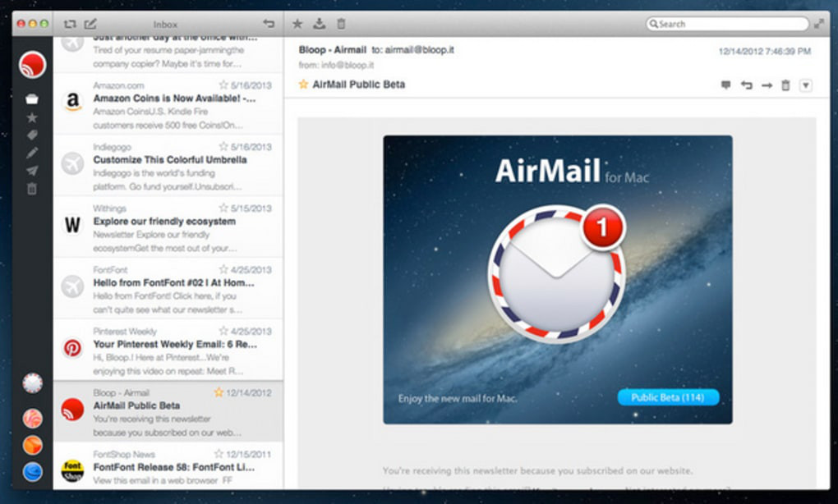Click recipient address airmail@bloop.it

coord(419,49)
